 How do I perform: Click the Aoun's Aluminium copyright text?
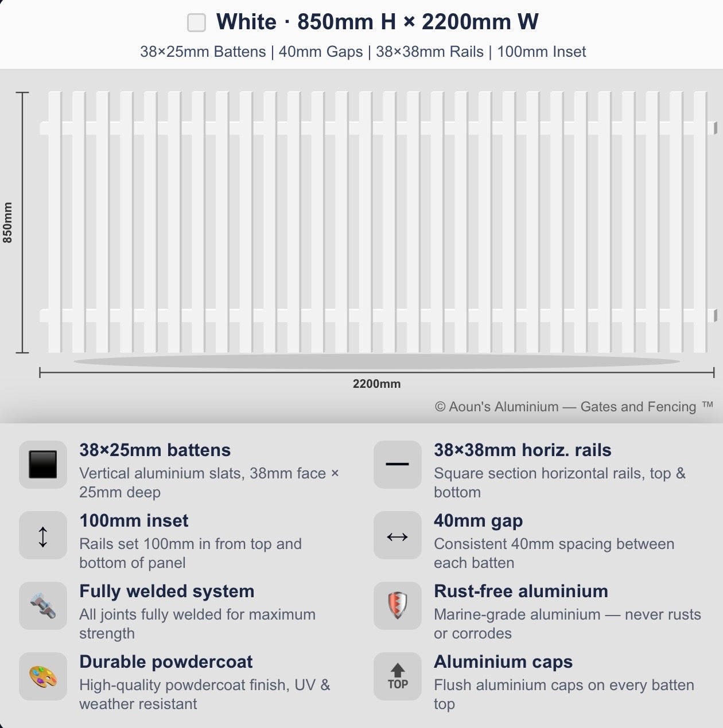[x=574, y=407]
